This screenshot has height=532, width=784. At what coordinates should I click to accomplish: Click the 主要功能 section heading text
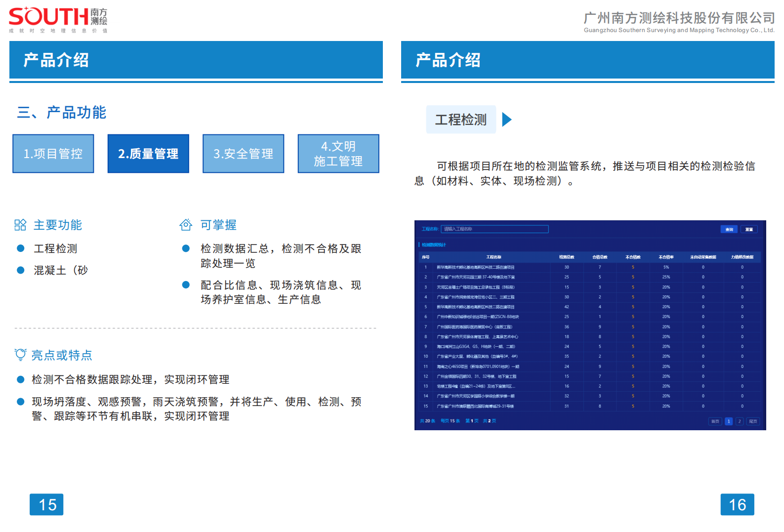pos(58,225)
